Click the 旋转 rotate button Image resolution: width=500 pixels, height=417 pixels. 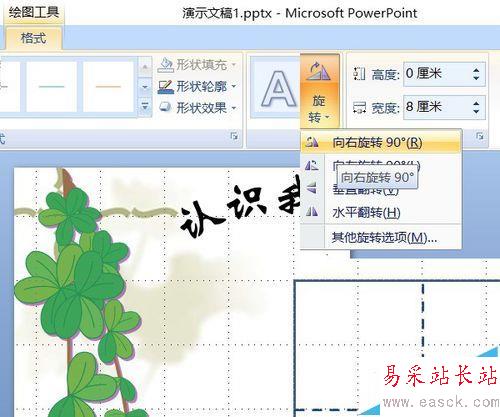[x=319, y=91]
